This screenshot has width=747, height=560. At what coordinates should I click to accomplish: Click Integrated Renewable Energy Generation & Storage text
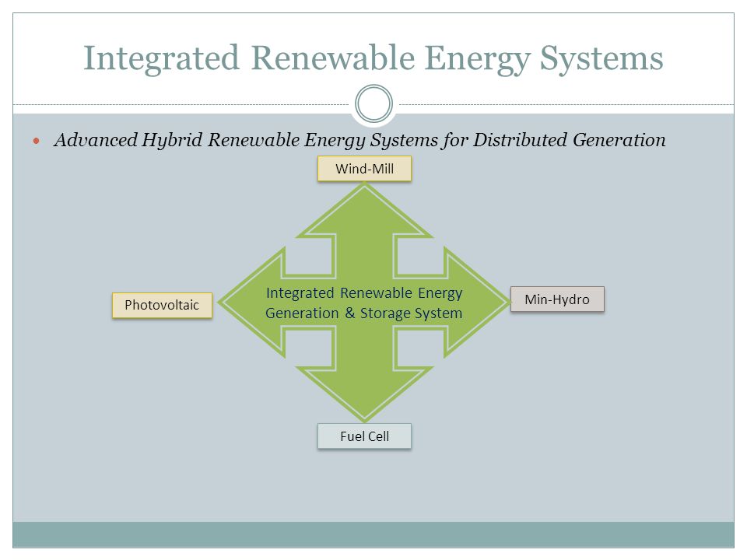[364, 303]
